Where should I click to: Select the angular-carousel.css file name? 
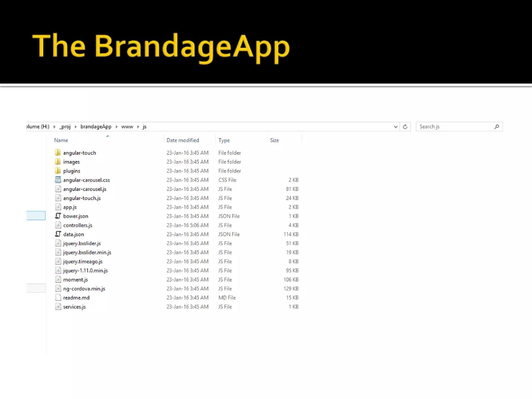pyautogui.click(x=87, y=180)
